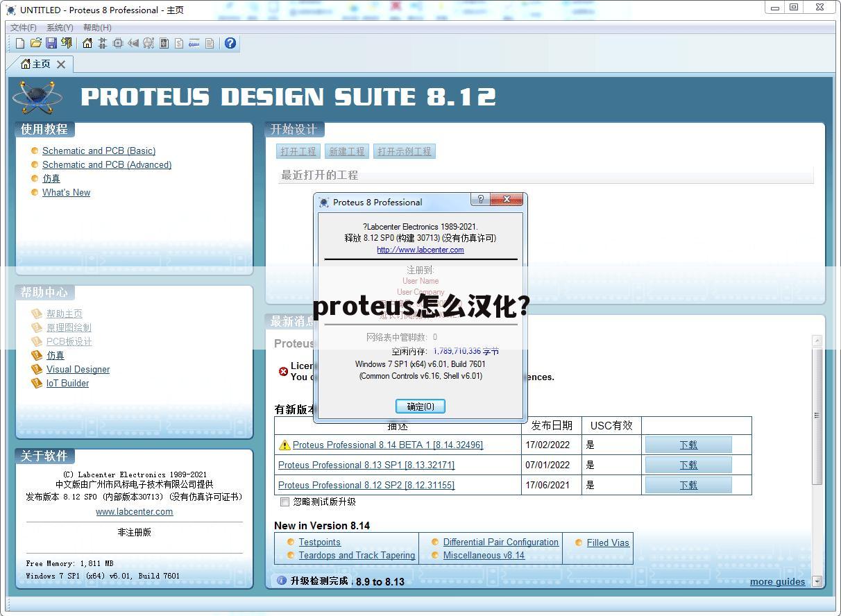Click the more guides link
841x616 pixels.
pos(778,581)
